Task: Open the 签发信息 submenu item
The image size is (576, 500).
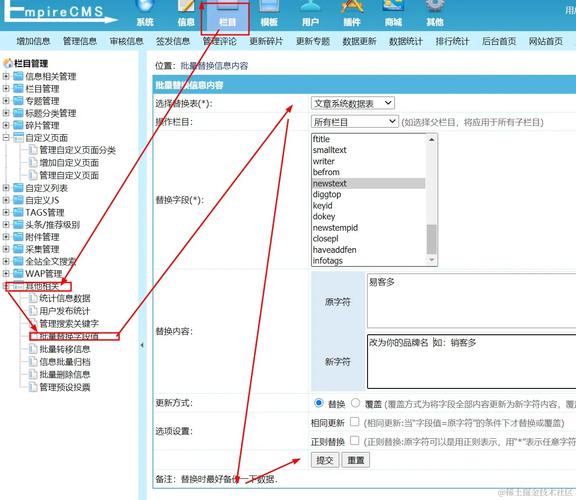Action: [173, 41]
